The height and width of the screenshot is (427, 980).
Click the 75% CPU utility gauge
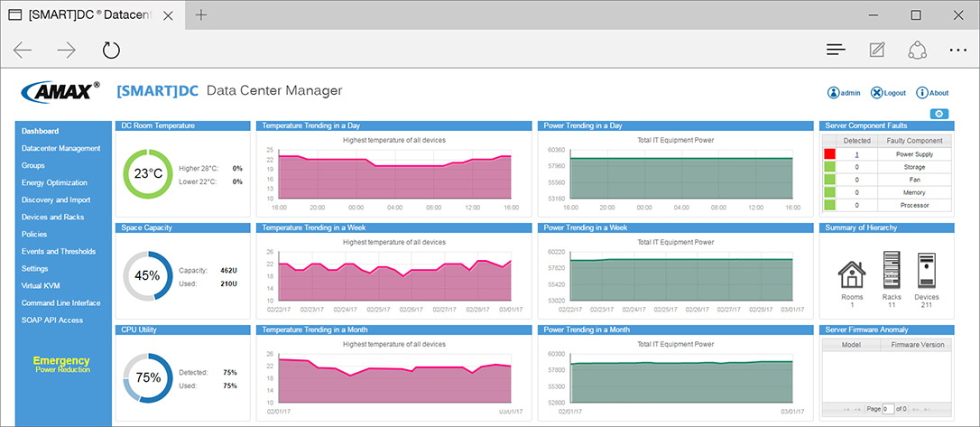click(x=148, y=377)
